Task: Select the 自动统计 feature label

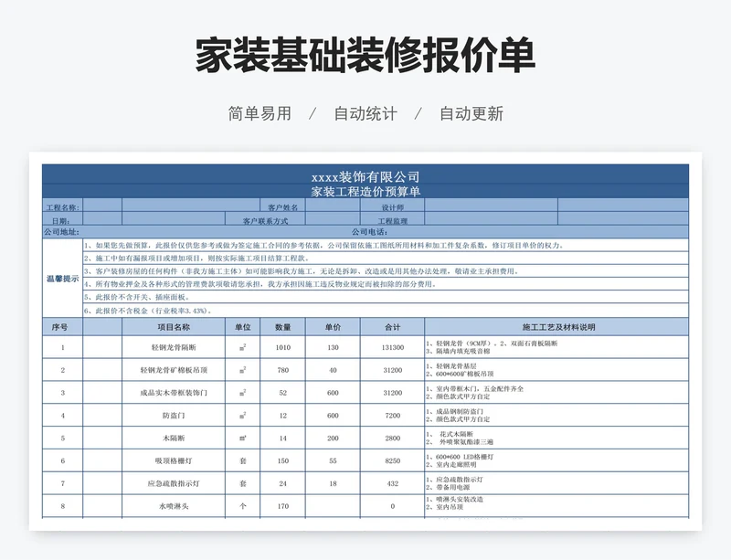Action: pyautogui.click(x=365, y=113)
